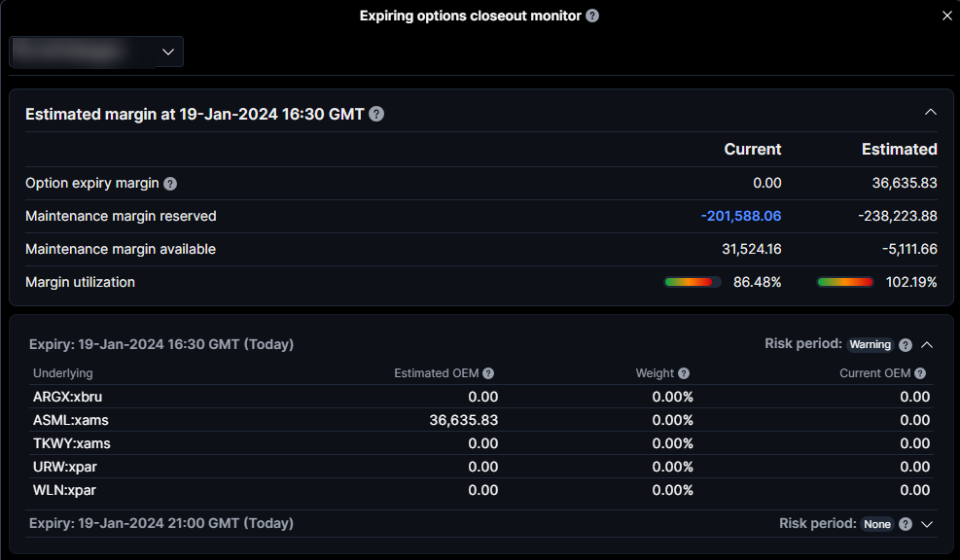The width and height of the screenshot is (960, 560).
Task: Close the closeout monitor window
Action: 947,16
